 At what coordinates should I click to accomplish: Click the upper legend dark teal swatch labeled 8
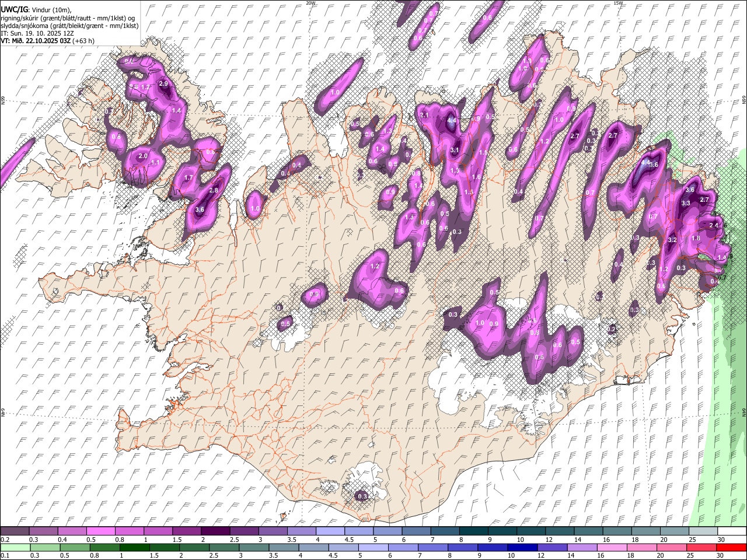click(x=474, y=531)
